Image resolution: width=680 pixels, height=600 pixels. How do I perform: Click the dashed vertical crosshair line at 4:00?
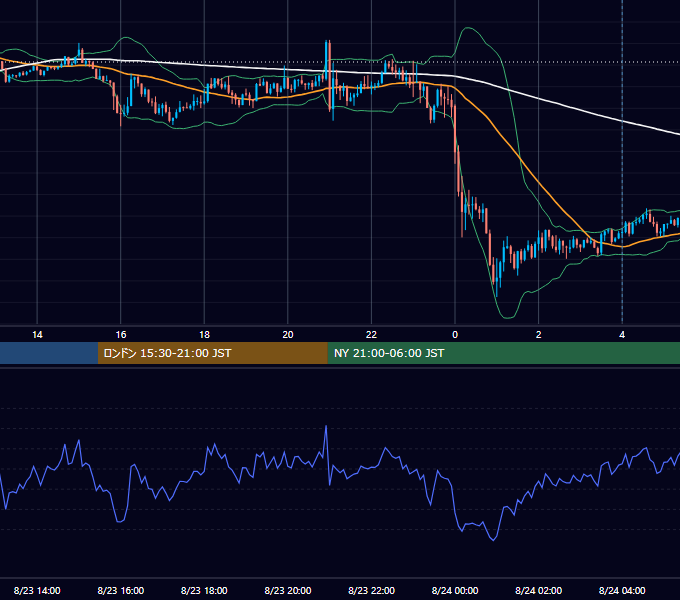pos(622,163)
